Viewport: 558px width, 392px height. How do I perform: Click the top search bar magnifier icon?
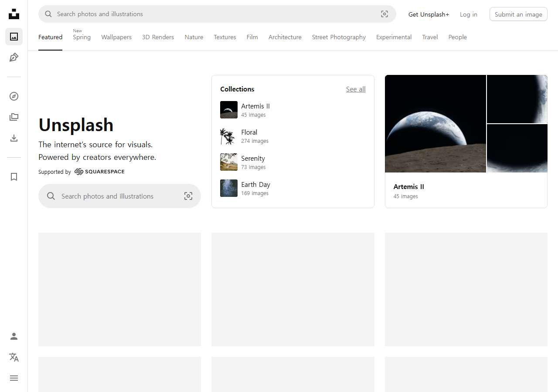tap(48, 14)
